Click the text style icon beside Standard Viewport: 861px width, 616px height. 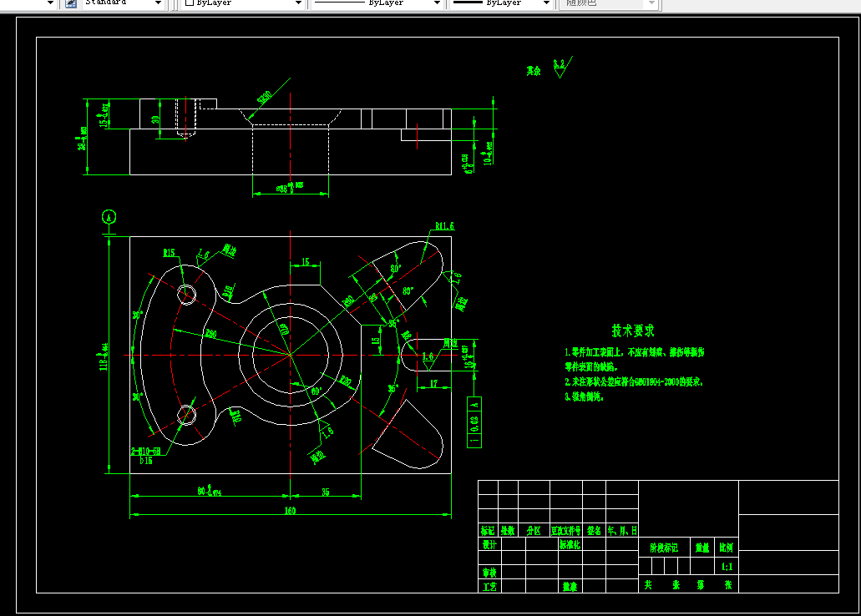tap(71, 3)
